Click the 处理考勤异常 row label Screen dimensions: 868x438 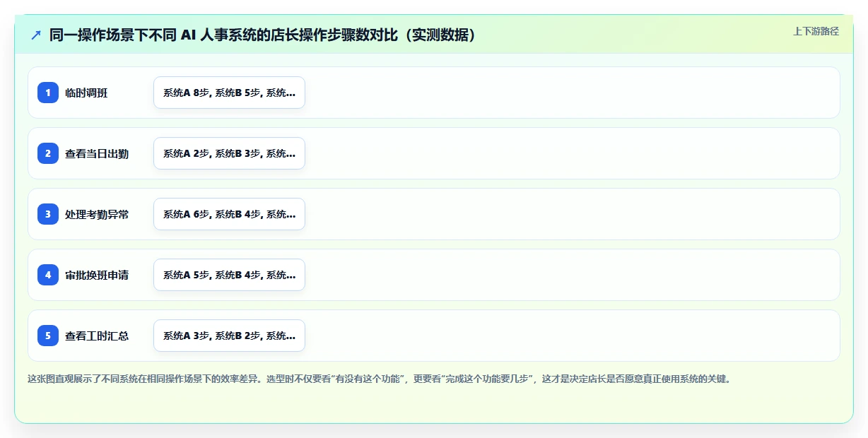coord(97,214)
